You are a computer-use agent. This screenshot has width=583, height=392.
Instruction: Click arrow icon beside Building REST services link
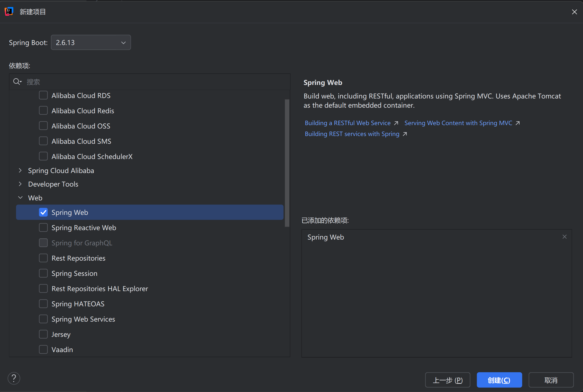click(405, 134)
